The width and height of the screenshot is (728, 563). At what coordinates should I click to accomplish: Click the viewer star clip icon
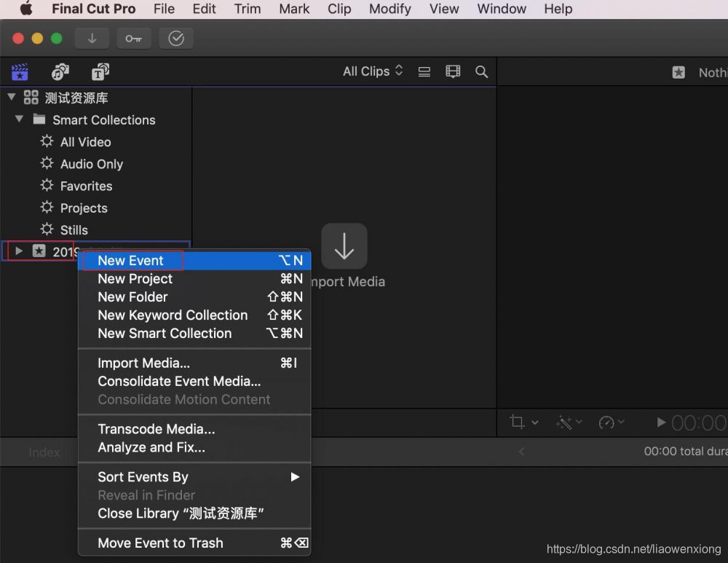[678, 72]
